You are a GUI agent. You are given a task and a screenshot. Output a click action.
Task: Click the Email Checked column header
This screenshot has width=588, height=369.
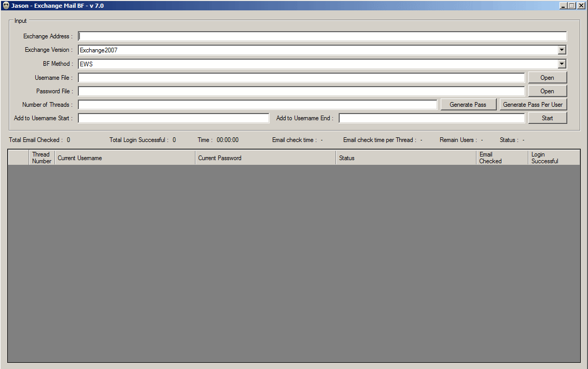coord(502,158)
